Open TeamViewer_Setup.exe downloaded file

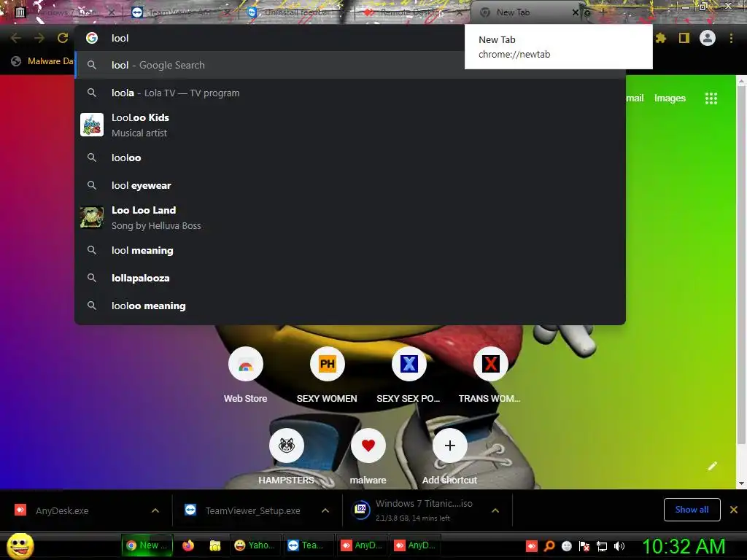click(252, 510)
